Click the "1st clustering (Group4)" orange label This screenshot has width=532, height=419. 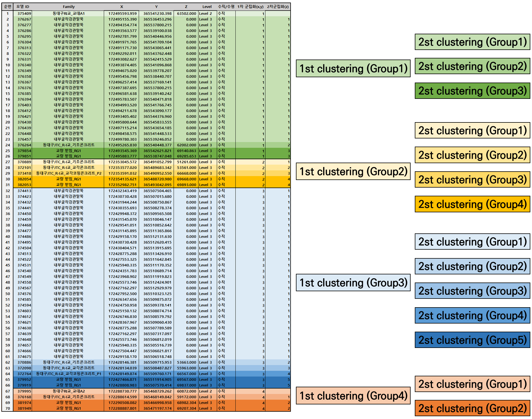pos(353,396)
